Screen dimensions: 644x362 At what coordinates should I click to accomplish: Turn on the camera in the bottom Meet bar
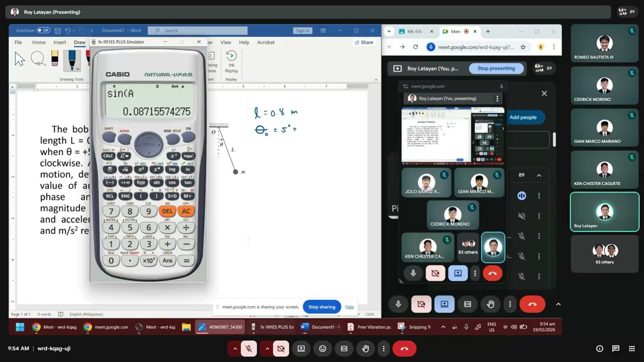click(x=281, y=348)
